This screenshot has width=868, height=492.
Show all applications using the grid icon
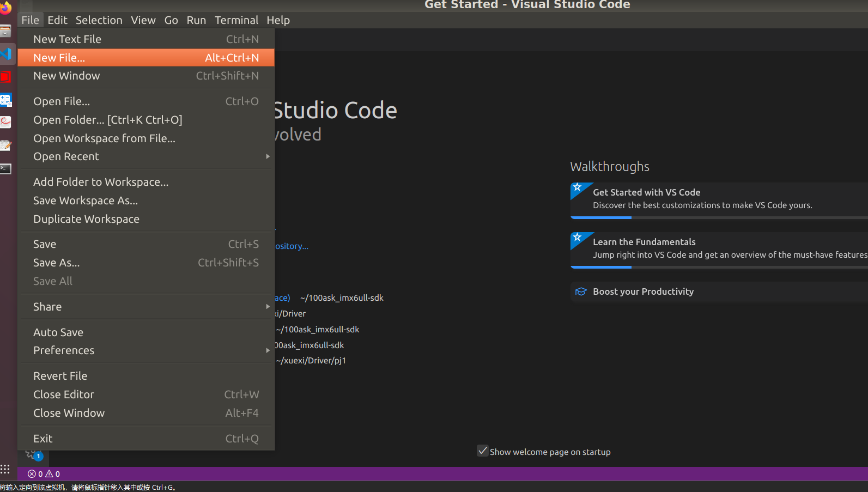point(5,469)
